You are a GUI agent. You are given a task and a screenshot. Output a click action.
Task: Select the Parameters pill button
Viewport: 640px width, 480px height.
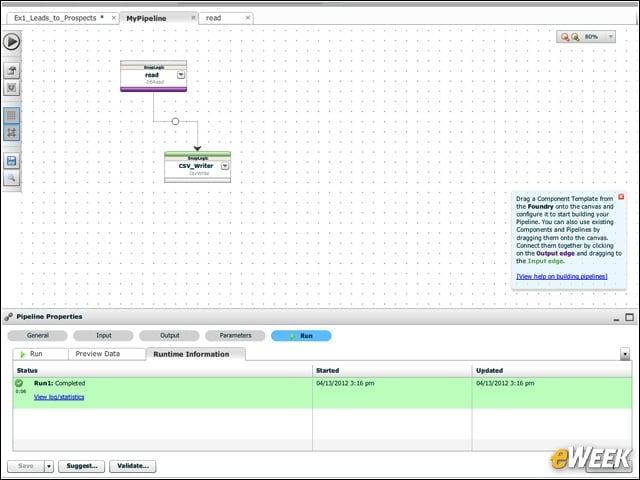click(236, 336)
